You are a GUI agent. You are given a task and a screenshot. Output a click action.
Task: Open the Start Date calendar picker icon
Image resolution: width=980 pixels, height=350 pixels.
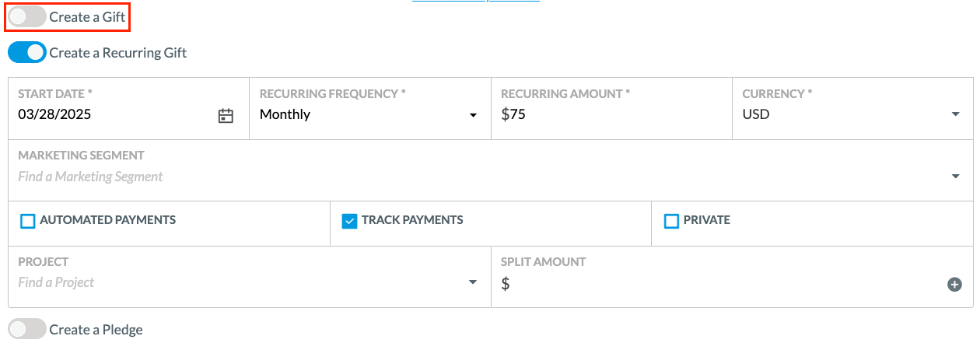tap(226, 116)
